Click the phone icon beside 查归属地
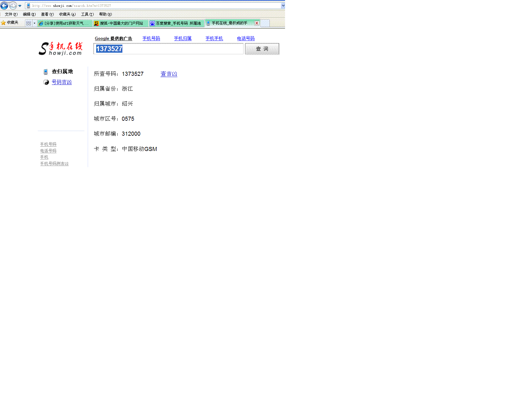Screen dimensions: 532x398 tap(46, 72)
